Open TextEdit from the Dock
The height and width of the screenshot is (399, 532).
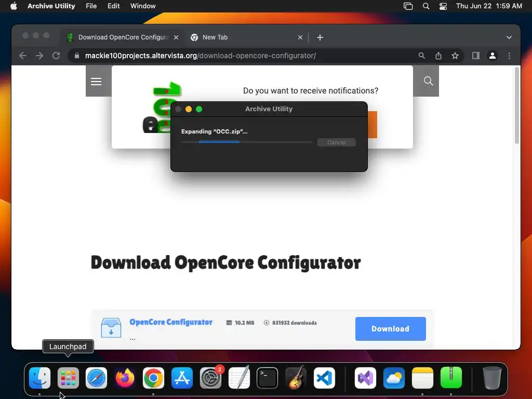pos(239,378)
